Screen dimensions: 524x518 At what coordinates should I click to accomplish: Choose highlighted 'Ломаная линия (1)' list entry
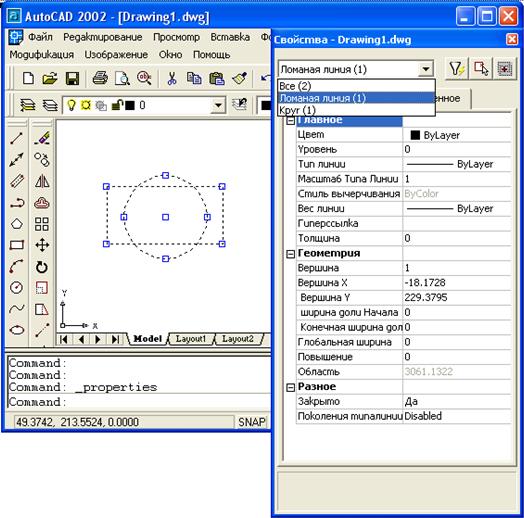click(356, 98)
